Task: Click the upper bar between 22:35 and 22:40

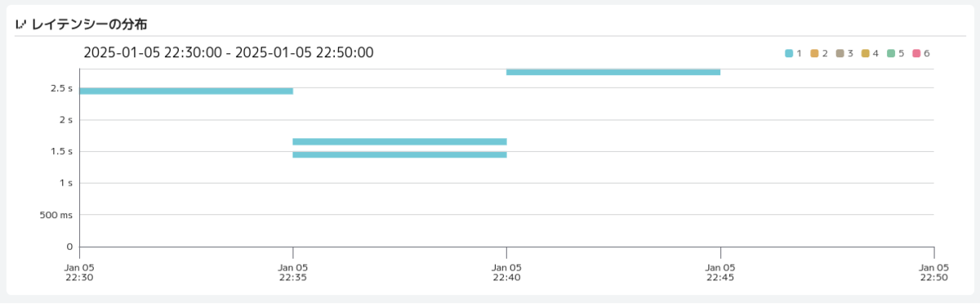Action: 399,141
